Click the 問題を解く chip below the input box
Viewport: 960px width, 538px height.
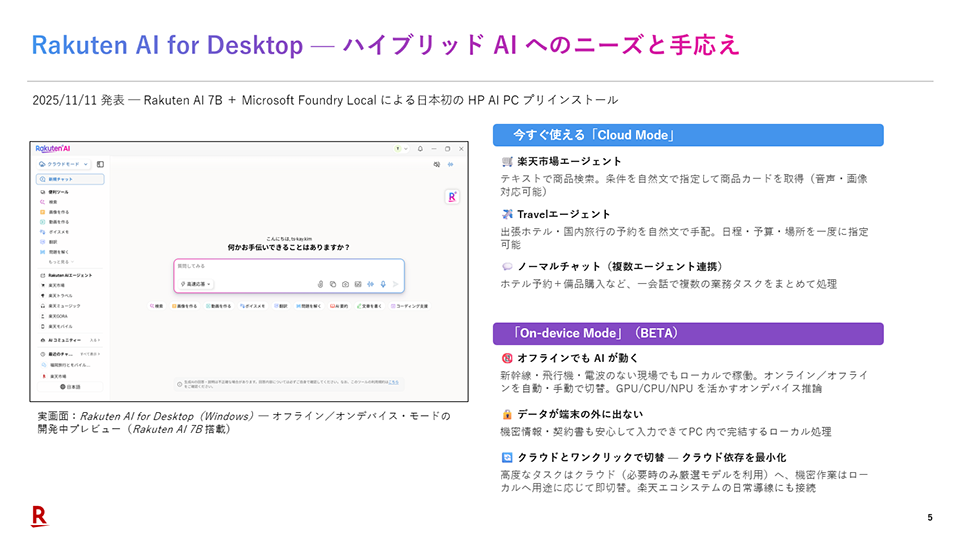coord(309,306)
